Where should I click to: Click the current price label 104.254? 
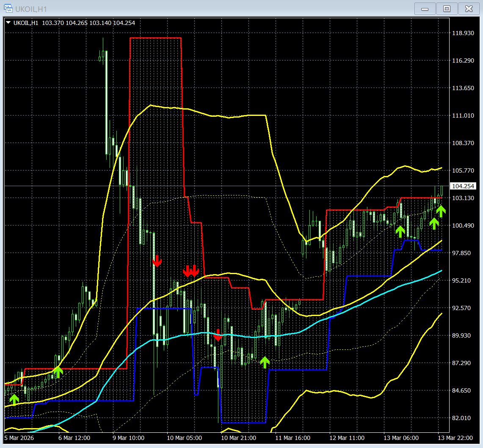click(463, 186)
